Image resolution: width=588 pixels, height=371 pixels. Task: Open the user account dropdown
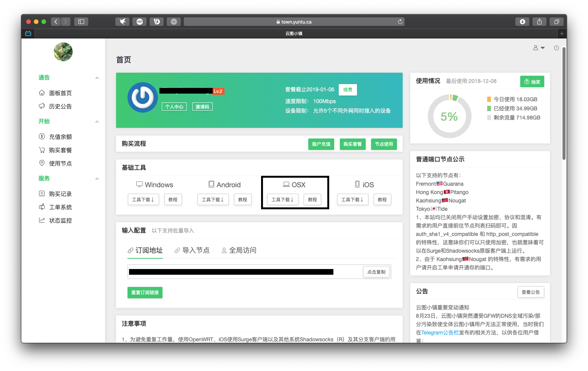point(539,48)
